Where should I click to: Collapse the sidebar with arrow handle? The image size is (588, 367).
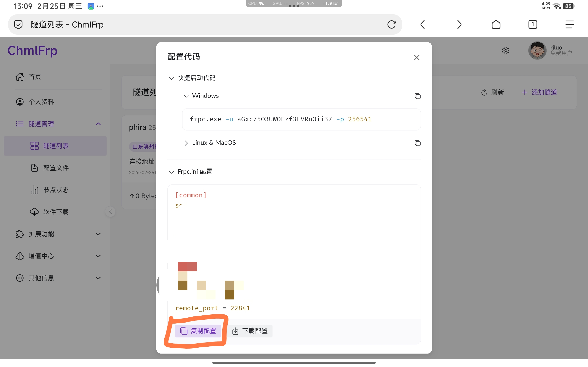(x=110, y=212)
